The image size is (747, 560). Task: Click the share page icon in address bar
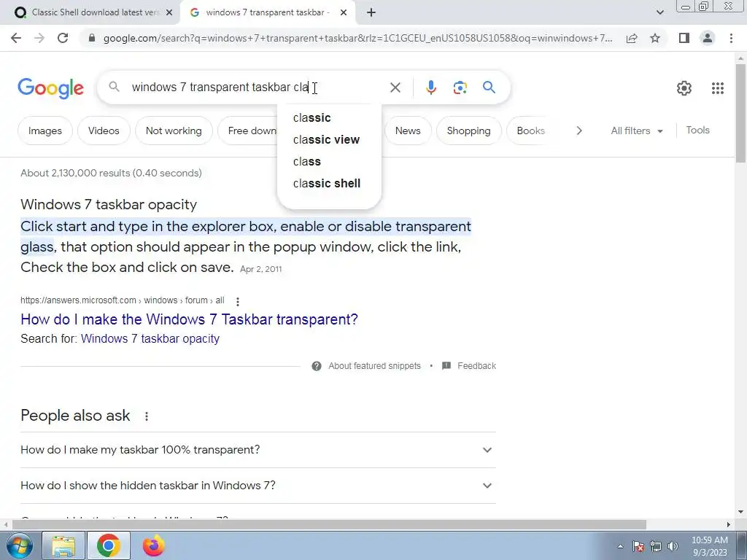pos(632,38)
